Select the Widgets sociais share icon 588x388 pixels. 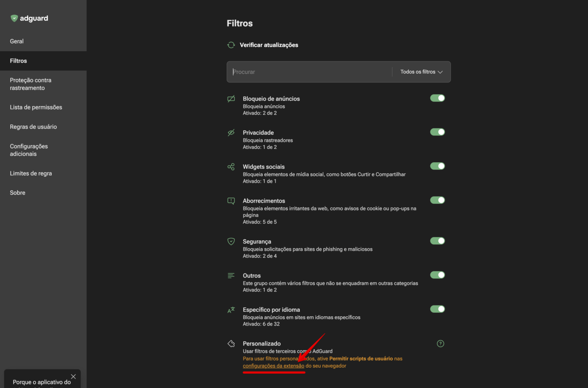click(x=231, y=167)
